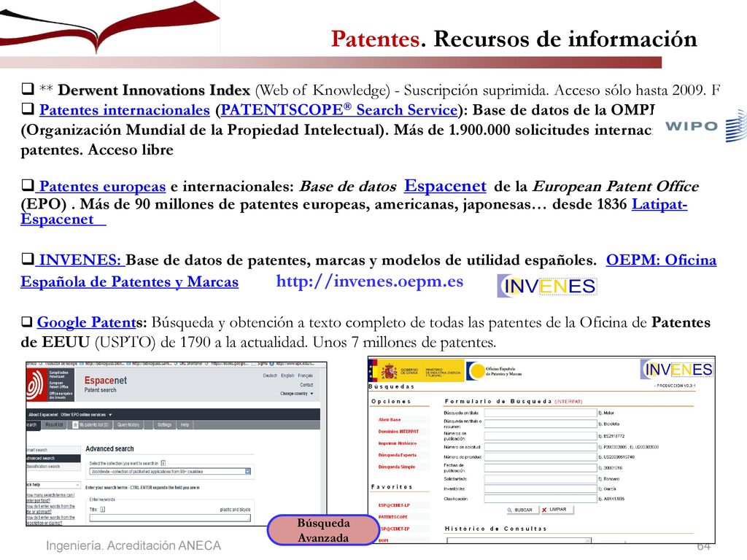Expand Other EPO online services menu
The height and width of the screenshot is (560, 747).
[x=86, y=415]
